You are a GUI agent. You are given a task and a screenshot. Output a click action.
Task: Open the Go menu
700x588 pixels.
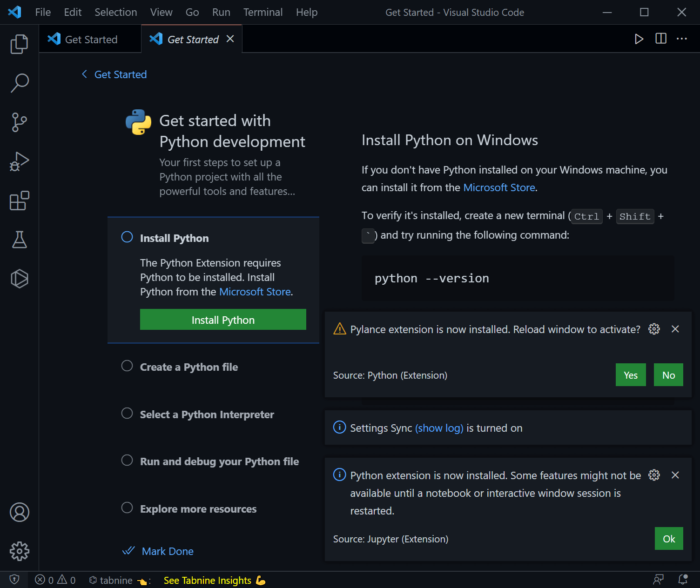pos(192,12)
